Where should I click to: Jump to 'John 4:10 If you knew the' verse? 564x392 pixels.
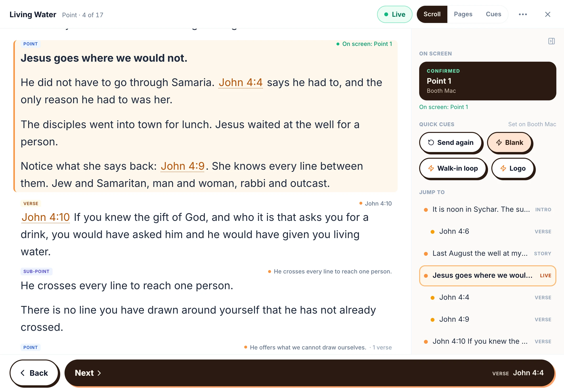click(x=487, y=341)
